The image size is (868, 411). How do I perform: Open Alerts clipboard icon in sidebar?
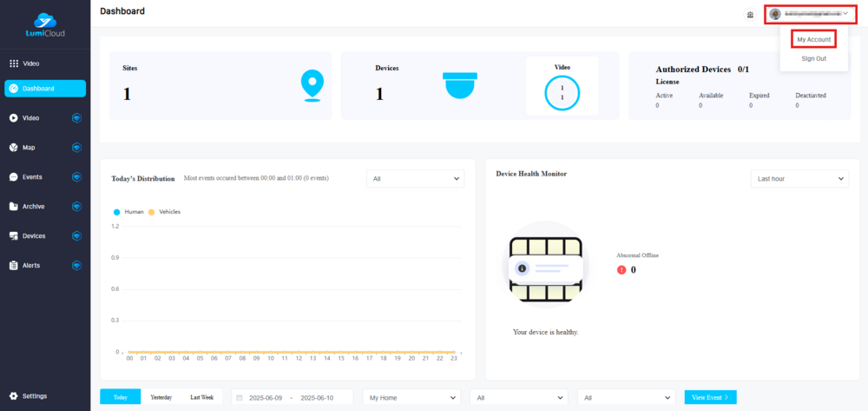click(14, 266)
